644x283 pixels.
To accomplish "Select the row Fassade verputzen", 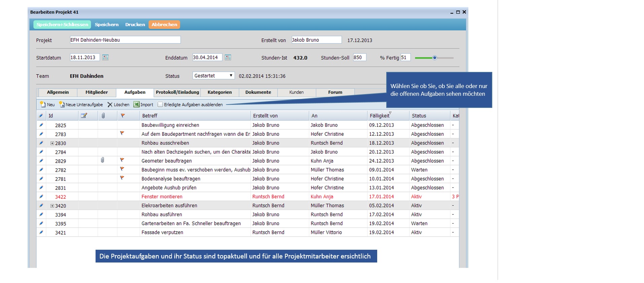I will (x=248, y=232).
